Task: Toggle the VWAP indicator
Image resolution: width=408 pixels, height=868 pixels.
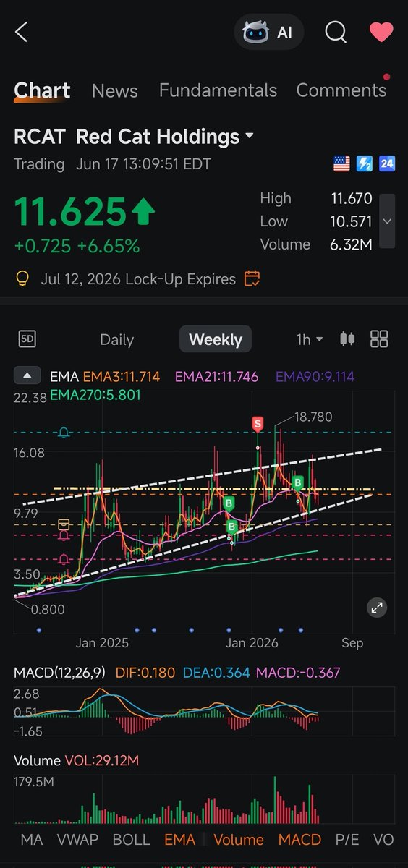Action: (x=78, y=839)
